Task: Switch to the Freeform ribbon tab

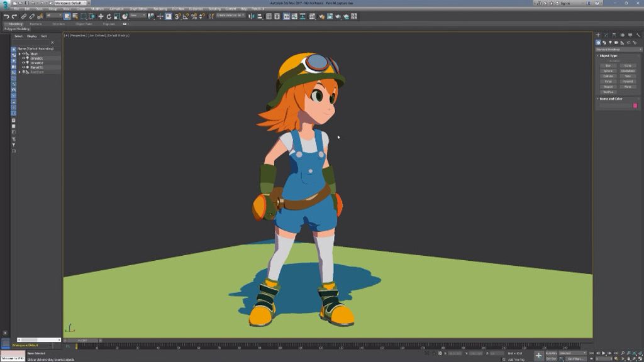Action: coord(36,24)
